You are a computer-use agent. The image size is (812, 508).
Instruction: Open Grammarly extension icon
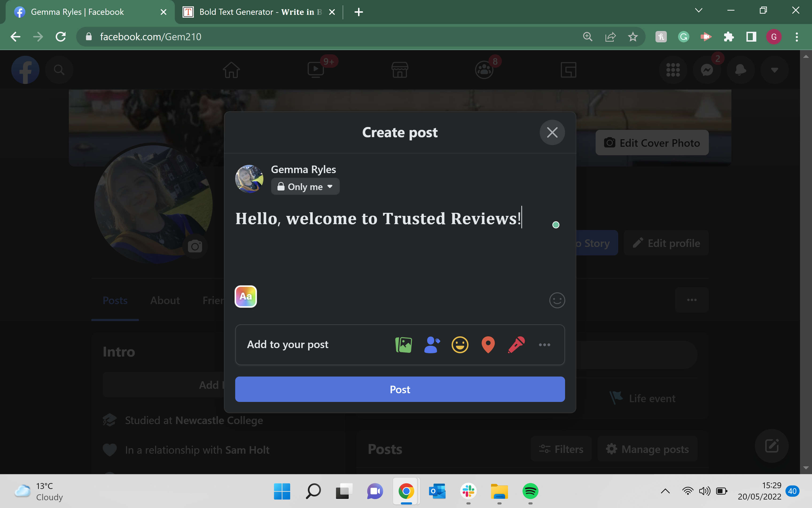(683, 37)
